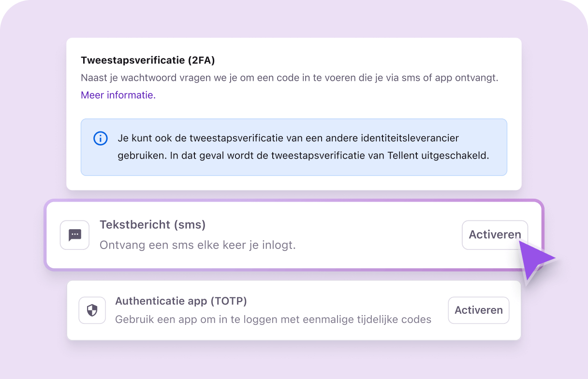This screenshot has height=379, width=588.
Task: Select the info icon in the blue banner
Action: point(100,138)
